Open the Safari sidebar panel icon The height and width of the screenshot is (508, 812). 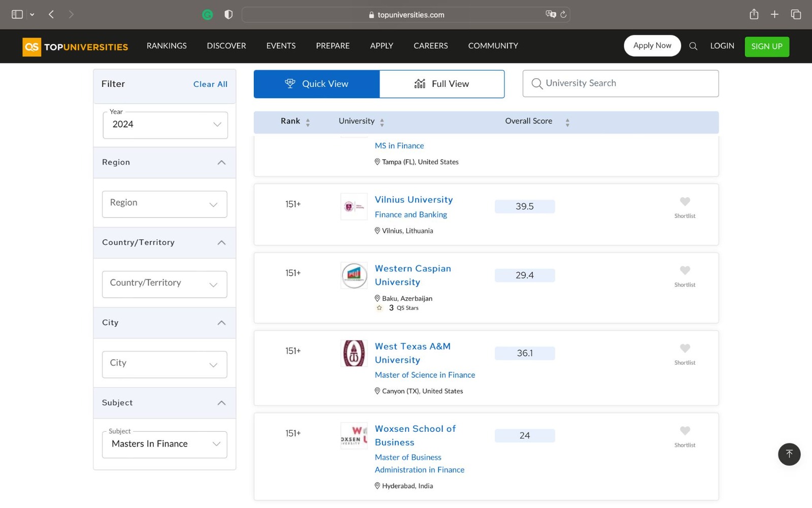[x=17, y=14]
